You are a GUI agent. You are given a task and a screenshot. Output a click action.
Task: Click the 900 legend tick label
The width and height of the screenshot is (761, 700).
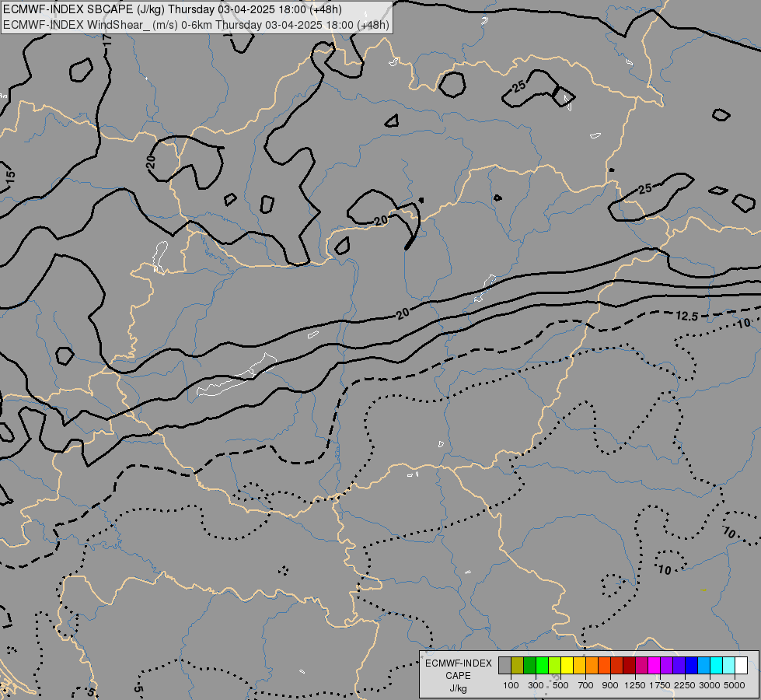pyautogui.click(x=610, y=685)
